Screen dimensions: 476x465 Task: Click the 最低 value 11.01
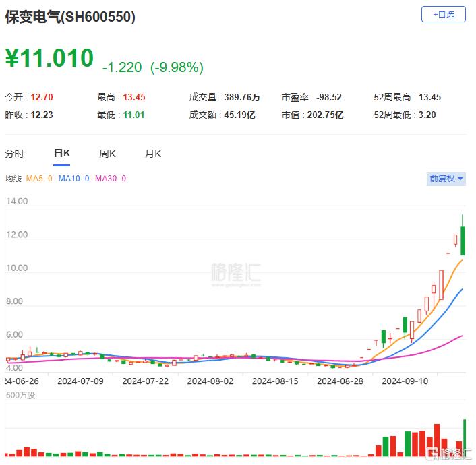[x=134, y=115]
